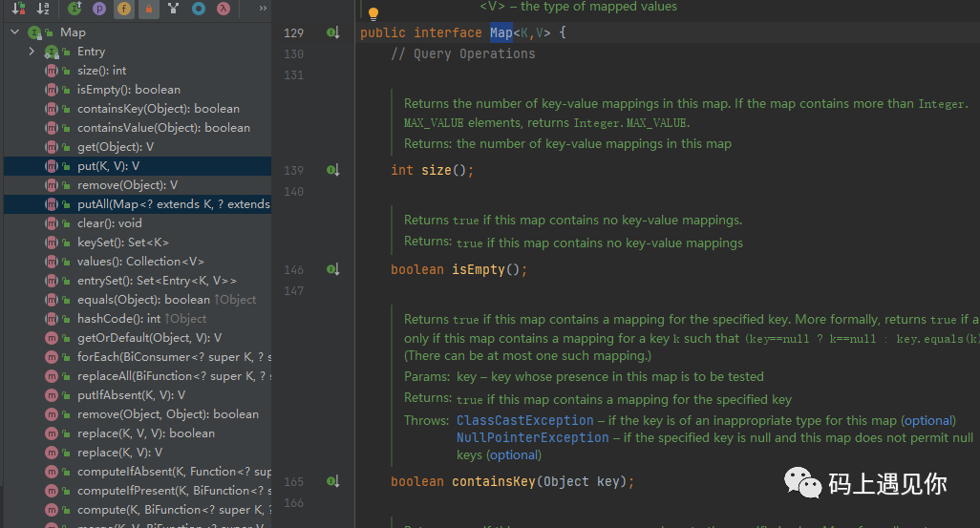This screenshot has width=980, height=528.
Task: Open the ClassCastException link in docs
Action: (524, 420)
